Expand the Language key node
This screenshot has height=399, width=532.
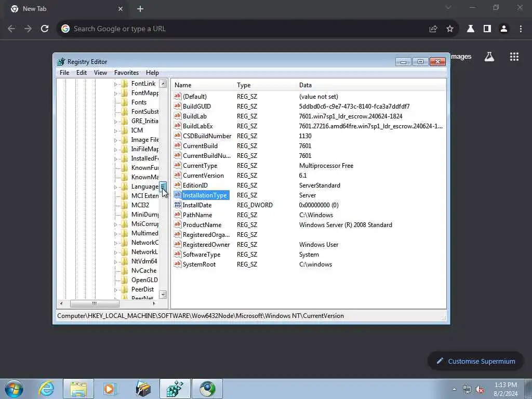point(115,187)
